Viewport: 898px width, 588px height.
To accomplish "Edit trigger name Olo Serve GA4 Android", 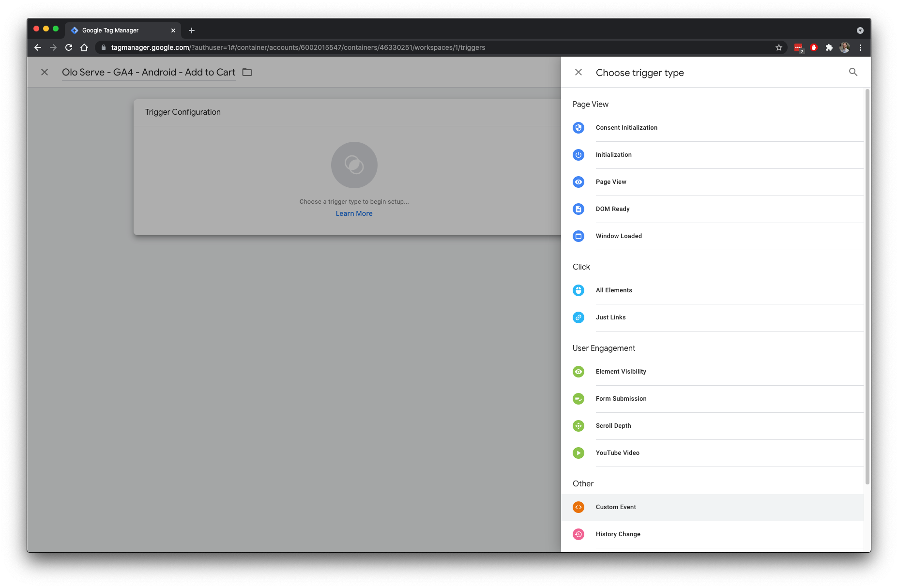I will (149, 72).
